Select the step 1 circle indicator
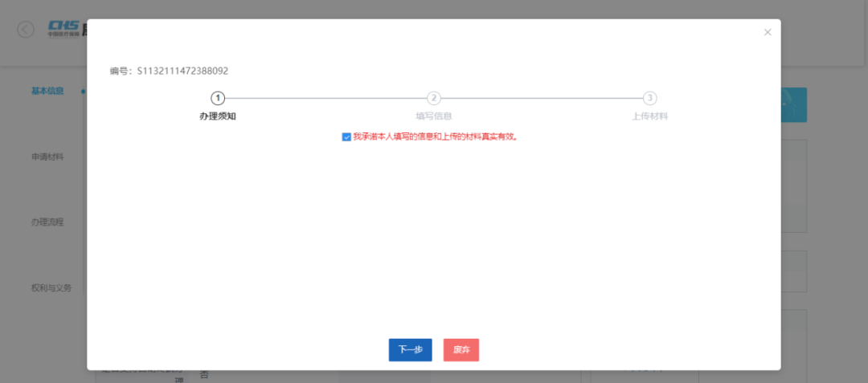This screenshot has height=383, width=868. (x=217, y=98)
